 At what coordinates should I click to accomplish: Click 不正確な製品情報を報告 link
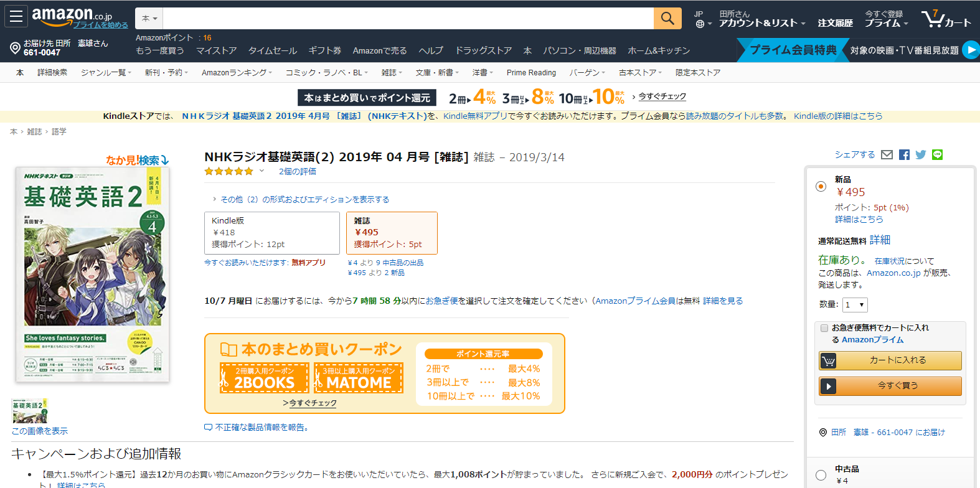pyautogui.click(x=261, y=428)
